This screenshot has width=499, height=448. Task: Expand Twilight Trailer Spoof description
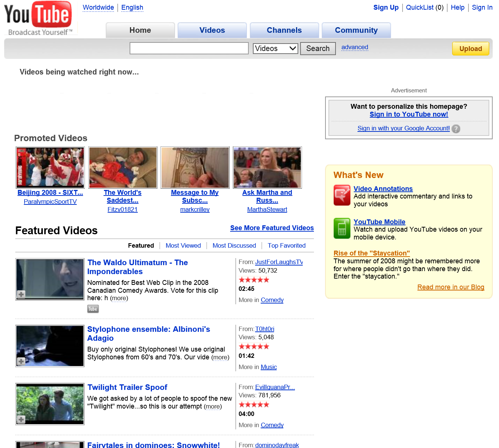pos(213,407)
